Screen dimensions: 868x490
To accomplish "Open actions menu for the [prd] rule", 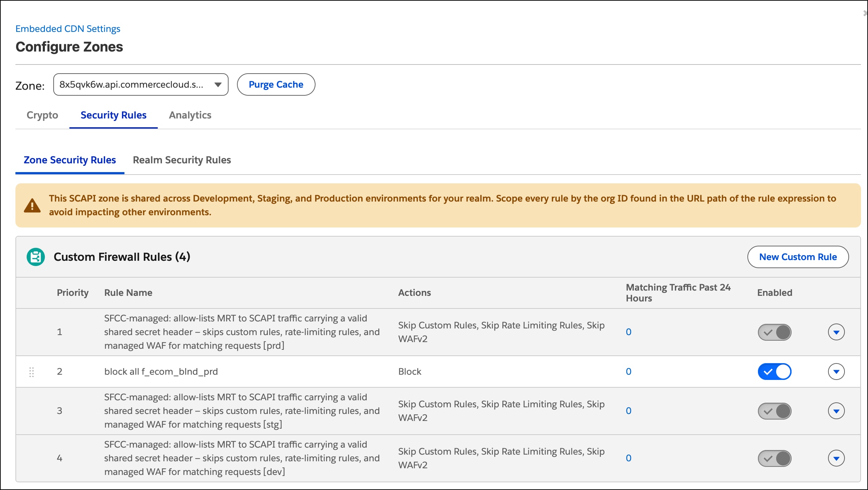I will [836, 332].
